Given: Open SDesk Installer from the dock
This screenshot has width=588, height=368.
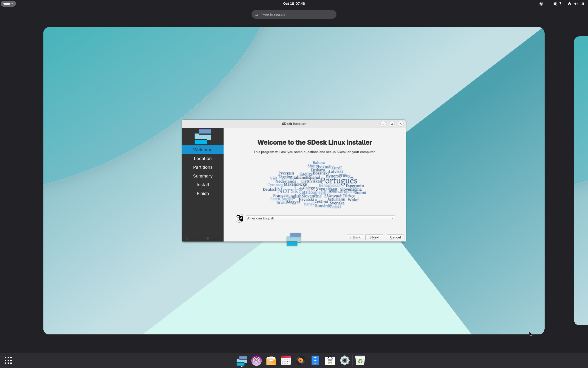Looking at the screenshot, I should [x=242, y=360].
